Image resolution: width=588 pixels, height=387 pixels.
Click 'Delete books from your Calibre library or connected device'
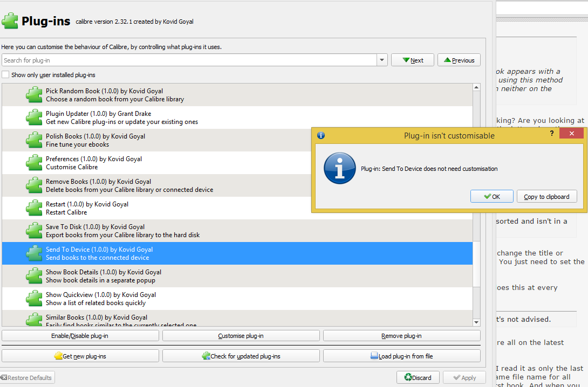pos(129,190)
